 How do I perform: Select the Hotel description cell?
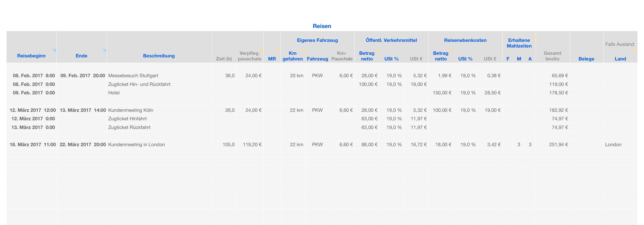114,93
